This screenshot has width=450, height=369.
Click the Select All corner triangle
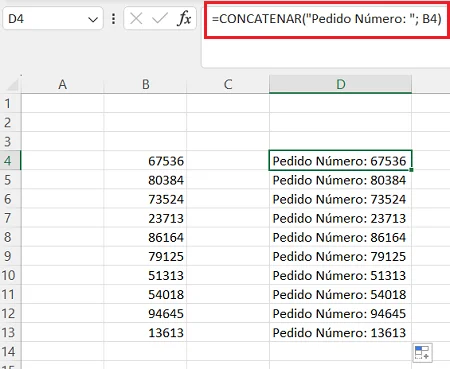tap(12, 85)
